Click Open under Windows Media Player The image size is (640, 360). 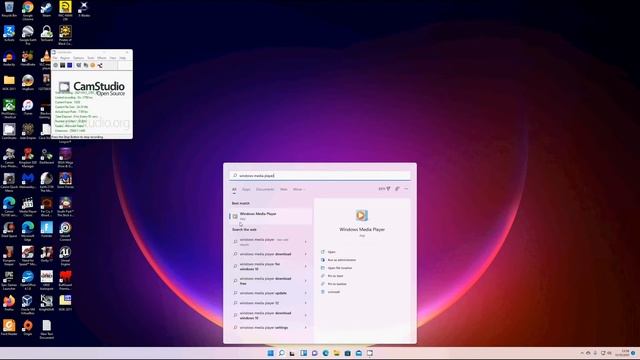tap(331, 252)
